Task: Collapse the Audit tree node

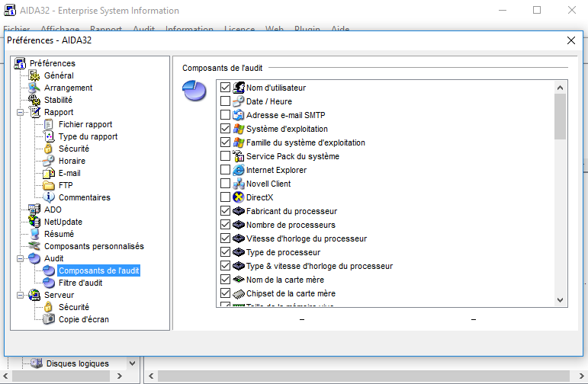Action: tap(21, 258)
